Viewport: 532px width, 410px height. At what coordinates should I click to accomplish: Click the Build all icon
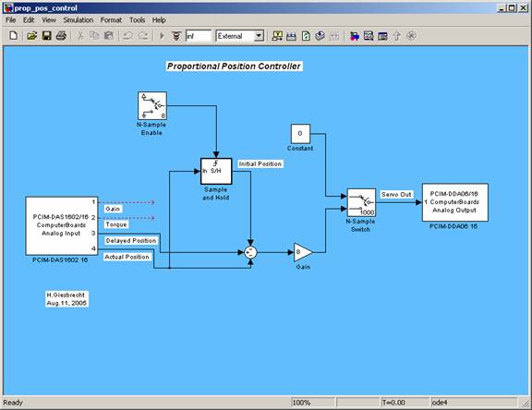point(320,36)
